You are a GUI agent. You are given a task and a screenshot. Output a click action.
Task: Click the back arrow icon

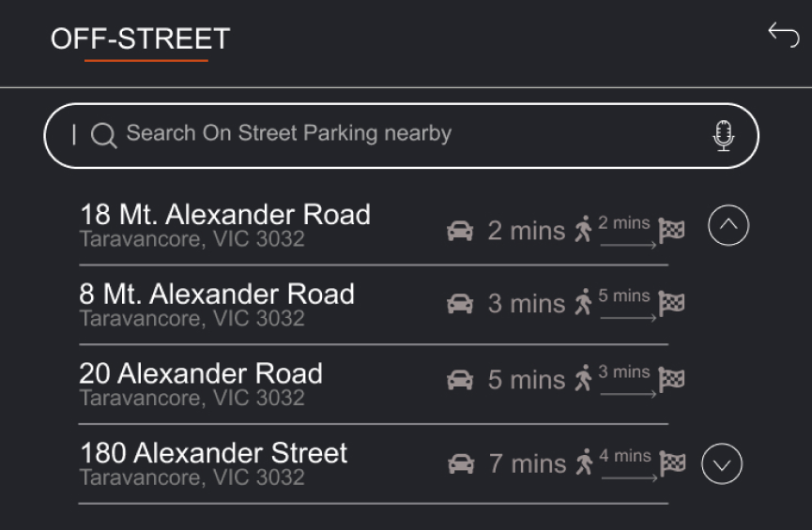(783, 35)
